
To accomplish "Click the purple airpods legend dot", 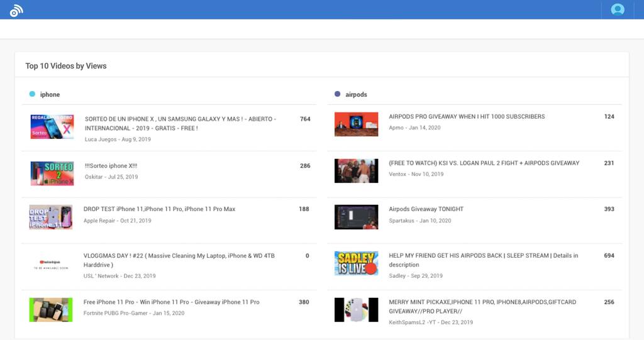I will [x=338, y=94].
